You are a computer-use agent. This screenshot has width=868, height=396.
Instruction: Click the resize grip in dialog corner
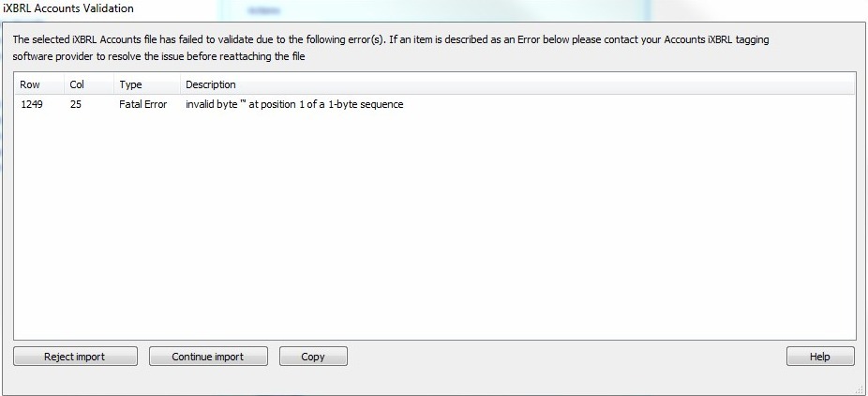pos(860,388)
